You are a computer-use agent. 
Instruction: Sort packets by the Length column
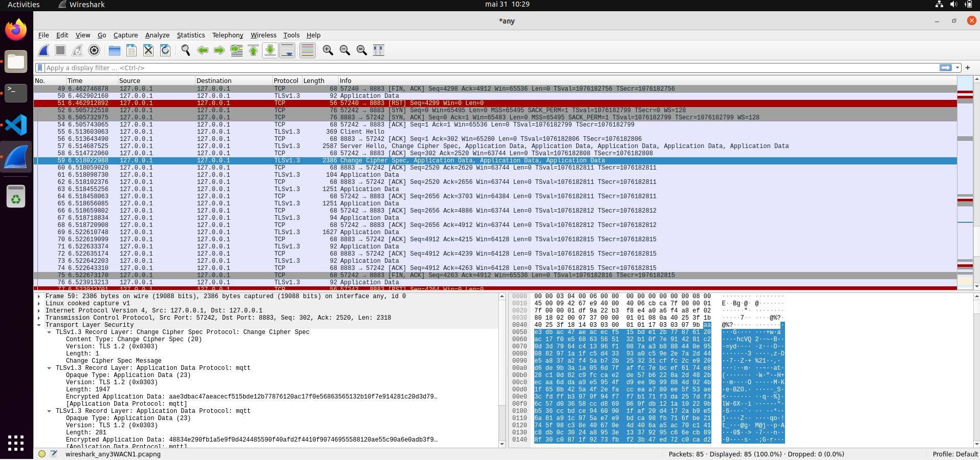320,80
